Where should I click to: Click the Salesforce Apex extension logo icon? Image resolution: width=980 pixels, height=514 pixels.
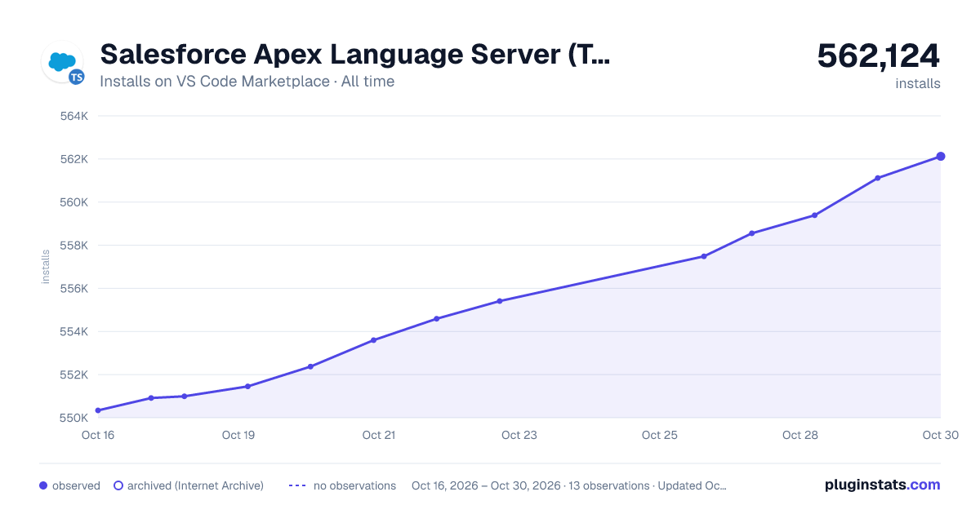coord(63,62)
